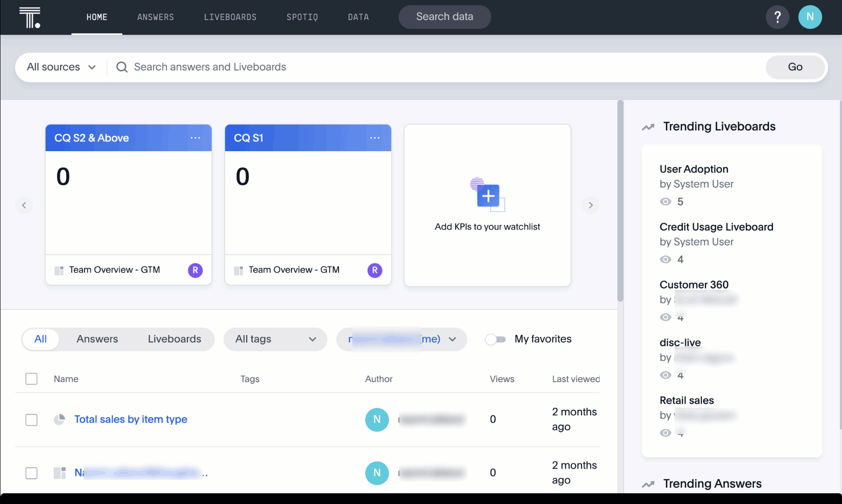Switch to the Liveboards navigation tab
This screenshot has width=842, height=504.
(x=230, y=17)
